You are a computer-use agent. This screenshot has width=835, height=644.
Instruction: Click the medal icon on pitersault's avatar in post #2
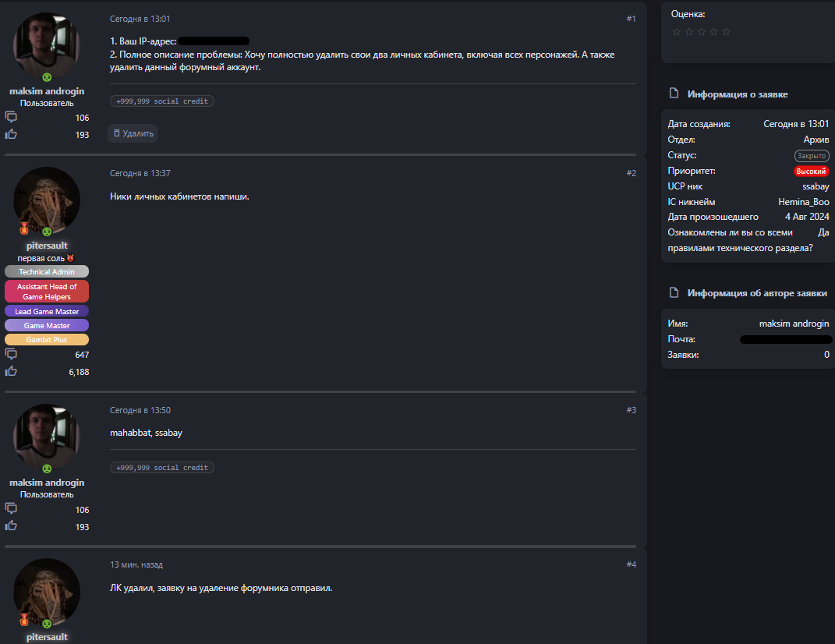pyautogui.click(x=23, y=228)
